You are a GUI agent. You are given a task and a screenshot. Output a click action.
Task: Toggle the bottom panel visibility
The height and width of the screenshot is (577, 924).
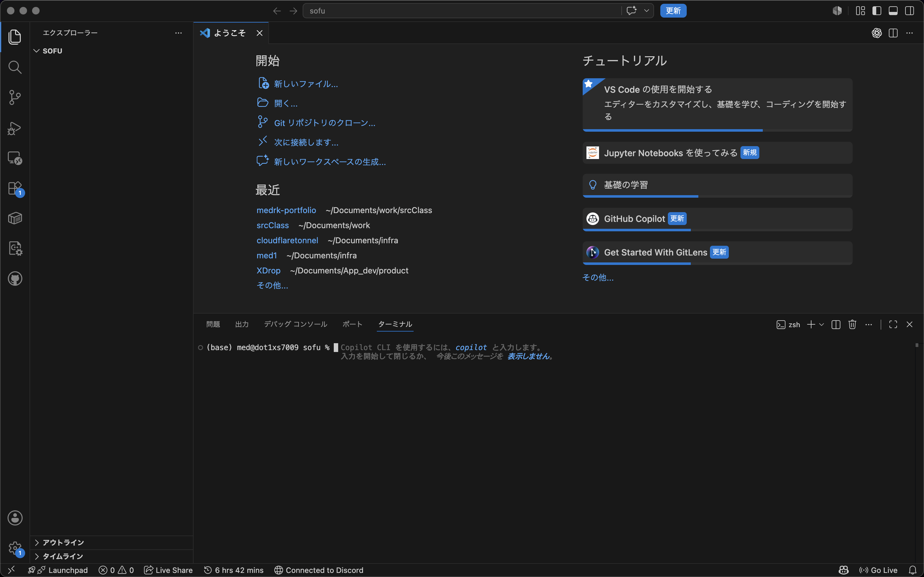pos(893,11)
